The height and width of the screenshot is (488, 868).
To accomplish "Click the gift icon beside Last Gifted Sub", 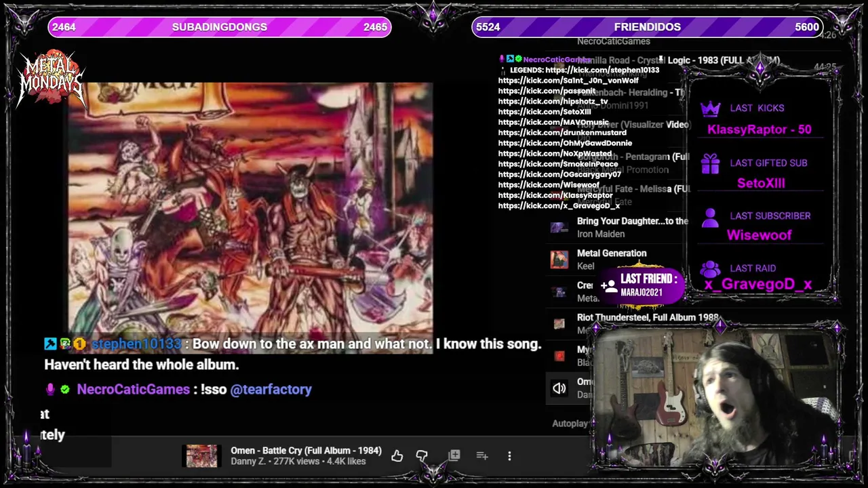I will (x=710, y=163).
